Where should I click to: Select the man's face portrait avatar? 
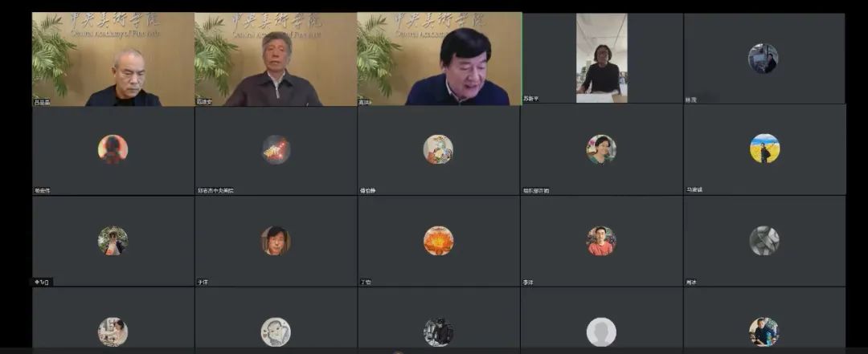[276, 241]
